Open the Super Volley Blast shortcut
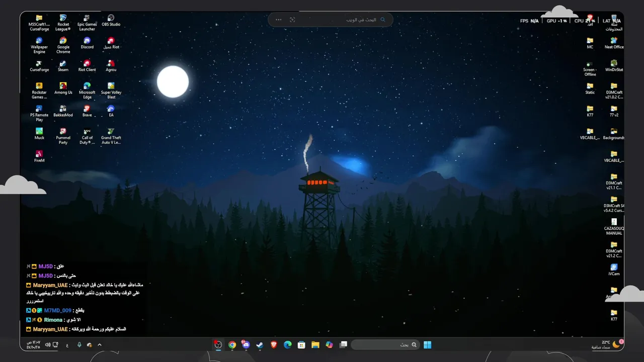 (111, 90)
